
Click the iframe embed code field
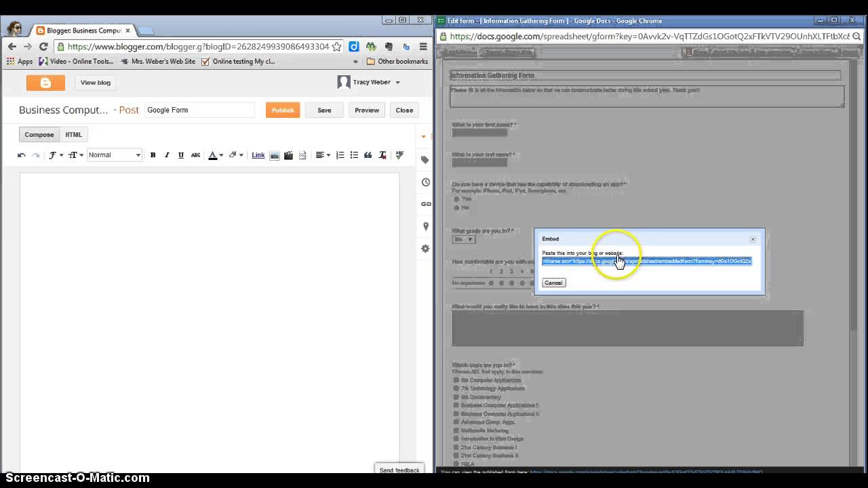pos(647,261)
